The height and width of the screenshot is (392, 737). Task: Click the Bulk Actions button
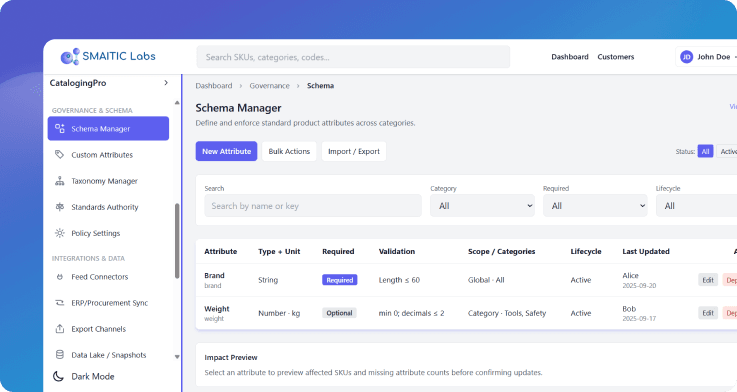pos(289,151)
